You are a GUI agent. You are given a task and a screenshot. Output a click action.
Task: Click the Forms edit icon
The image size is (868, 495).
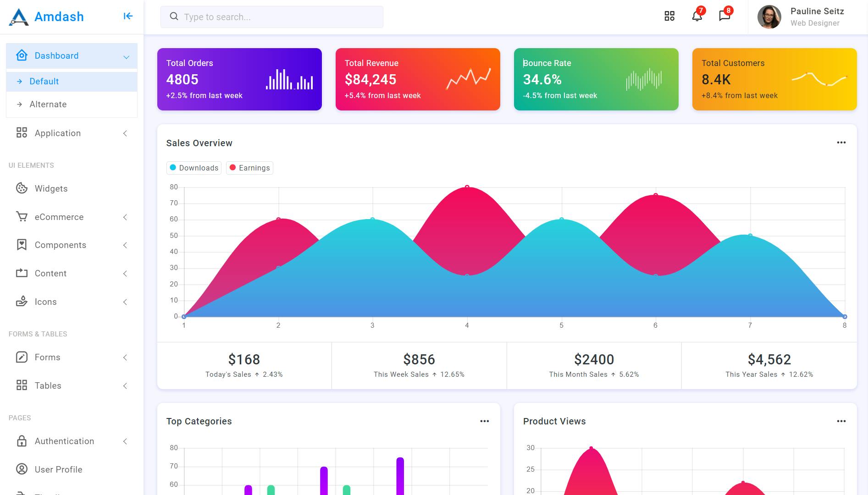[22, 357]
